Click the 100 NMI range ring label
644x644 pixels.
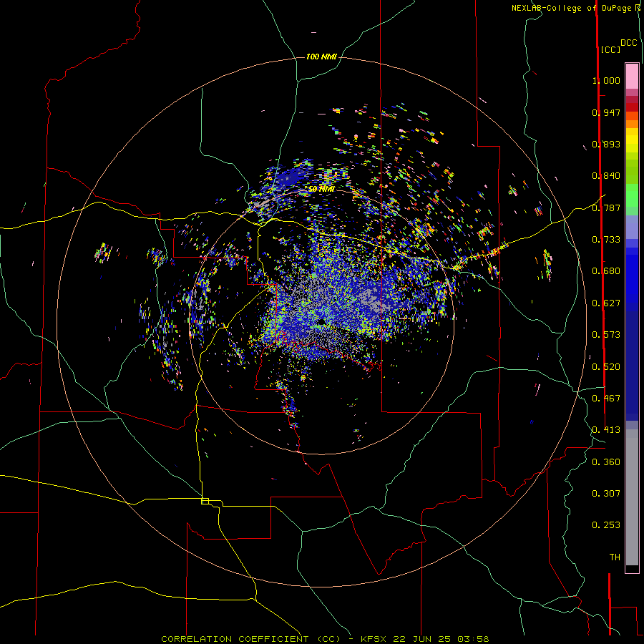(321, 57)
